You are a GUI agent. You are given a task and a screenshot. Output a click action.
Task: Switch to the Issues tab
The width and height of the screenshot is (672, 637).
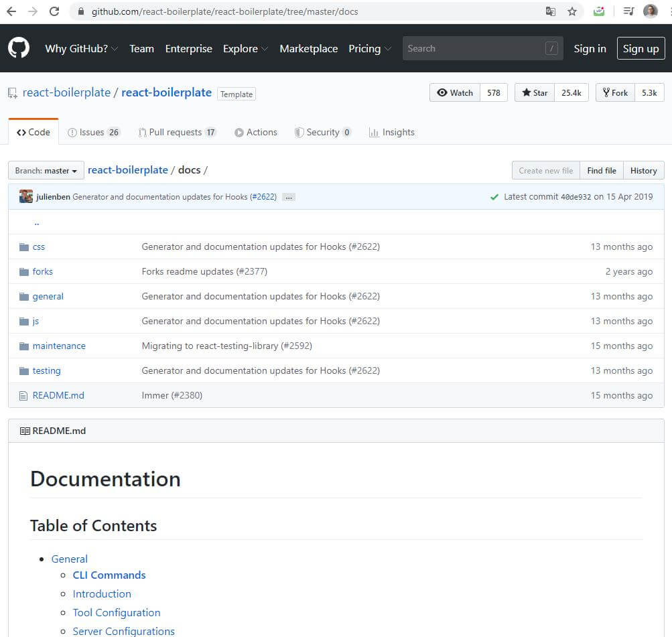[x=93, y=132]
